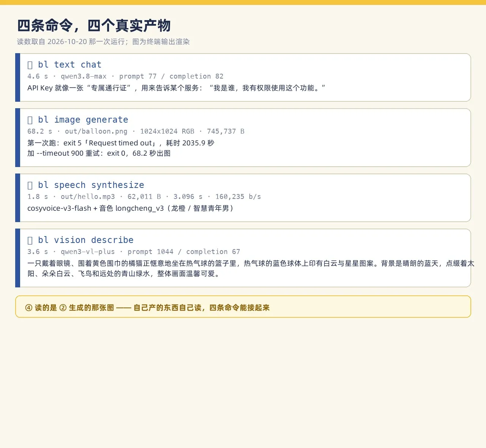Click the icon glyph before "bl vision describe"
Screen dimensions: 486x448
coord(30,240)
